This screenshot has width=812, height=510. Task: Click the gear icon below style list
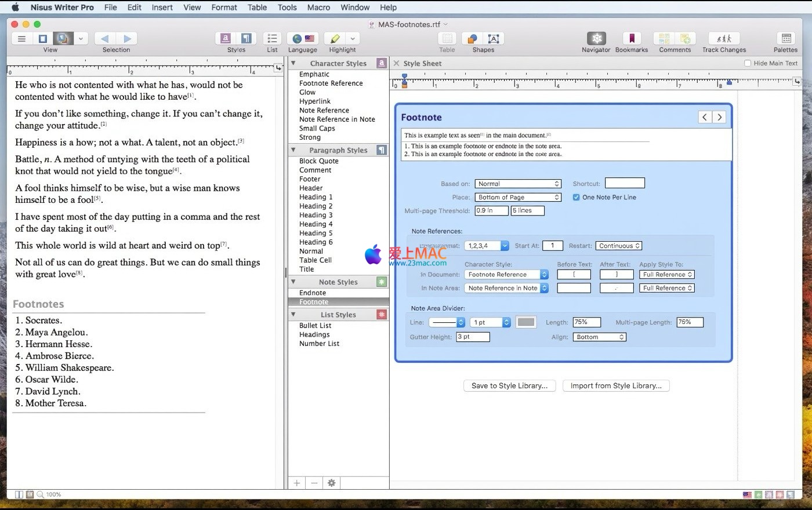click(331, 483)
